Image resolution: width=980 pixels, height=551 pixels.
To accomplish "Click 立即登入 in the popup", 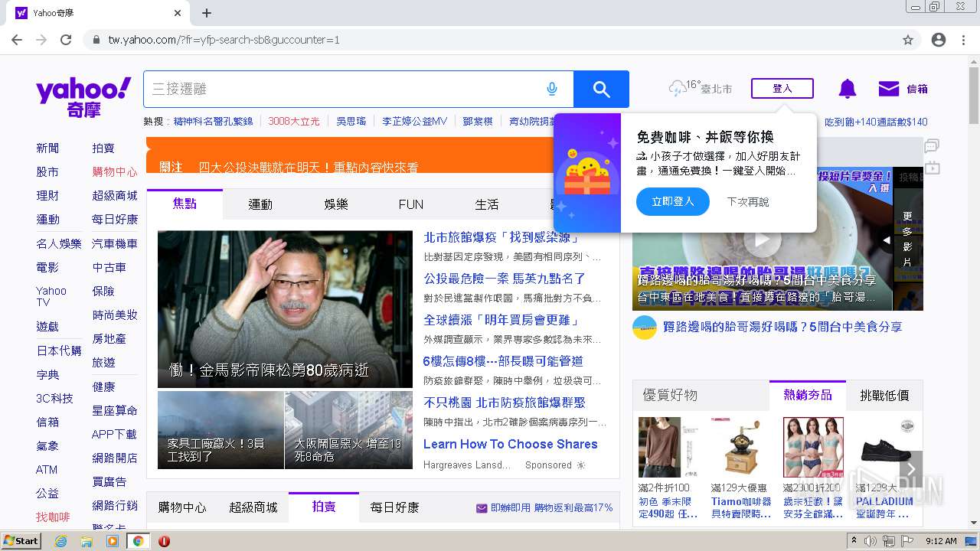I will [x=673, y=202].
